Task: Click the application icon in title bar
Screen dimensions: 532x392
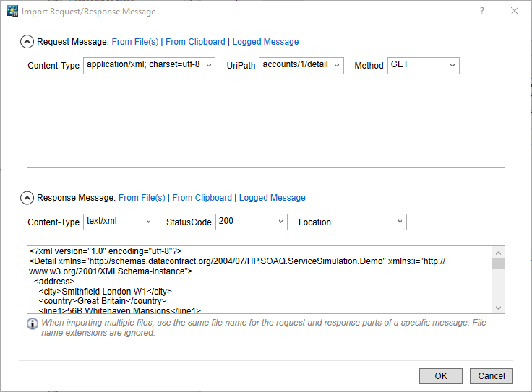Action: pyautogui.click(x=12, y=12)
